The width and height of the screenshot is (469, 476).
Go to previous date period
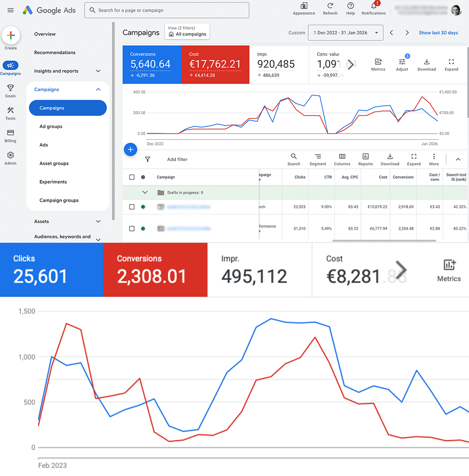[391, 33]
